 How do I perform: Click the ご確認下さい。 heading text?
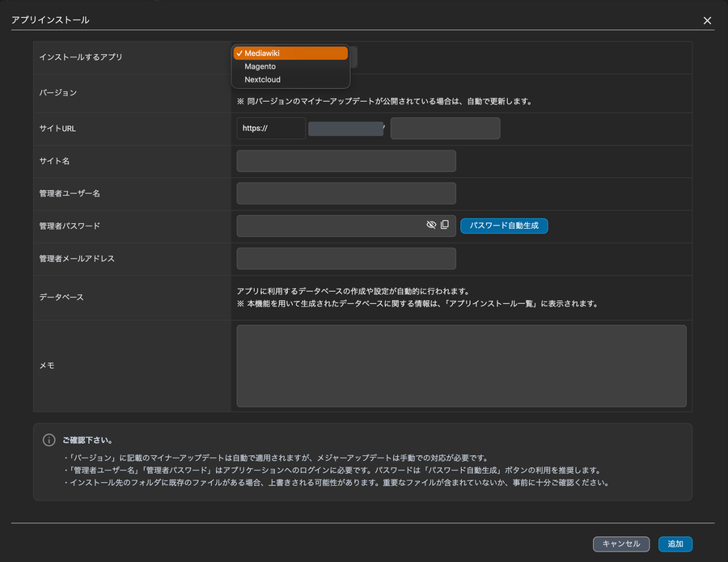point(87,440)
